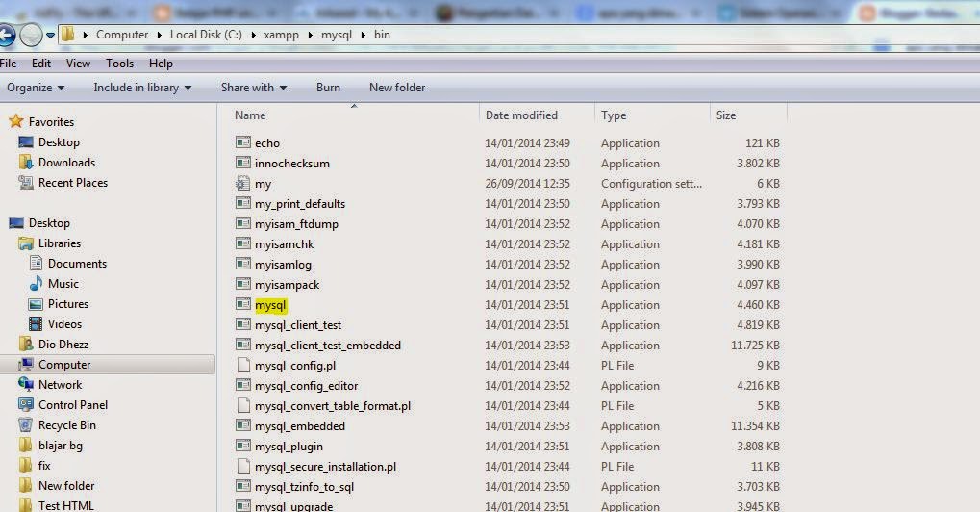Open the Organize dropdown

tap(36, 88)
